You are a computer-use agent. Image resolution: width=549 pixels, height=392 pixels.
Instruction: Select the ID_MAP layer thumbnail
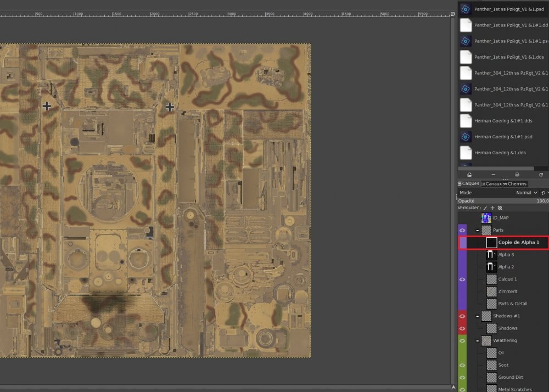(x=486, y=218)
